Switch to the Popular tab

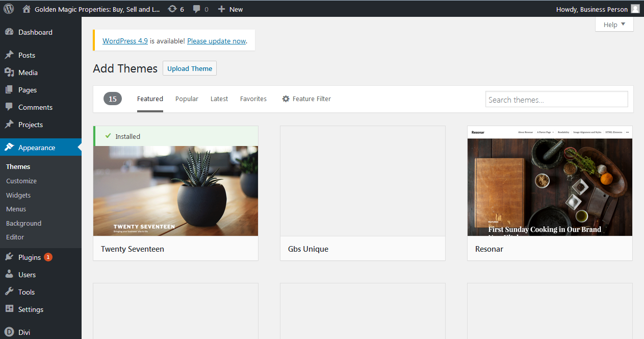tap(187, 99)
